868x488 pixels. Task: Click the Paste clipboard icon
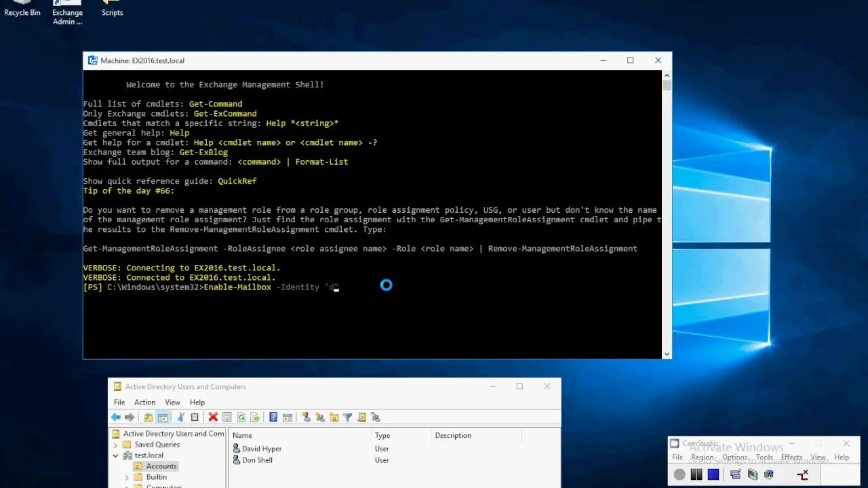pyautogui.click(x=195, y=418)
